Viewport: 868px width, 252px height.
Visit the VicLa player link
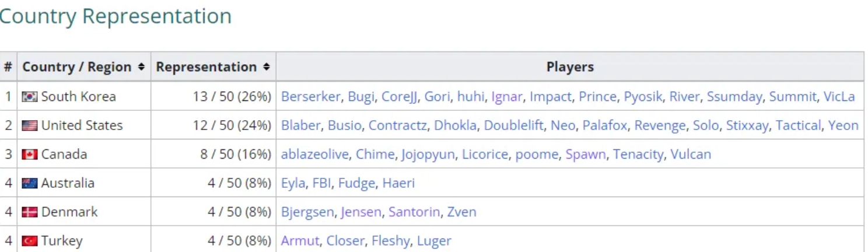click(x=839, y=97)
